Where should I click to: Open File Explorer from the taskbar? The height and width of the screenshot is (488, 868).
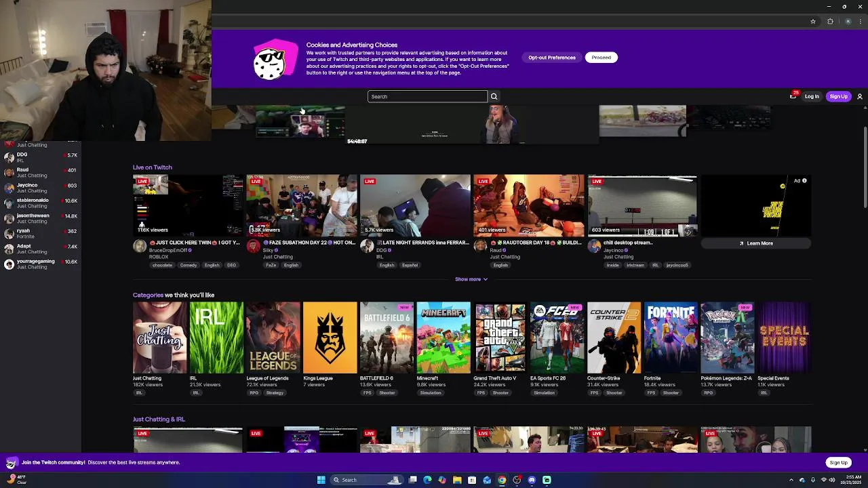[x=457, y=480]
